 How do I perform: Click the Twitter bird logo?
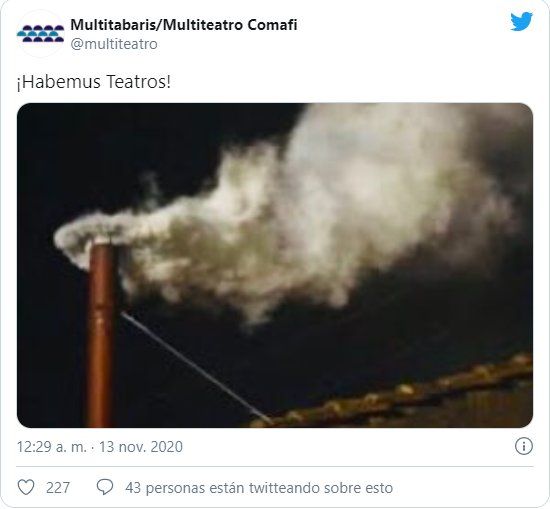tap(521, 22)
